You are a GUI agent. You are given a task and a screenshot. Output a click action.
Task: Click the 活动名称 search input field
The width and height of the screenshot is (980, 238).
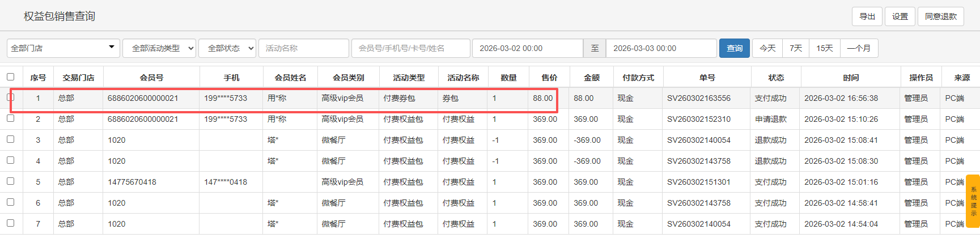click(x=303, y=48)
